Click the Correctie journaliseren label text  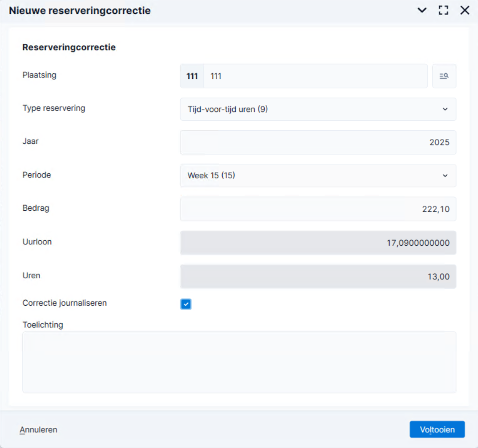click(x=64, y=303)
